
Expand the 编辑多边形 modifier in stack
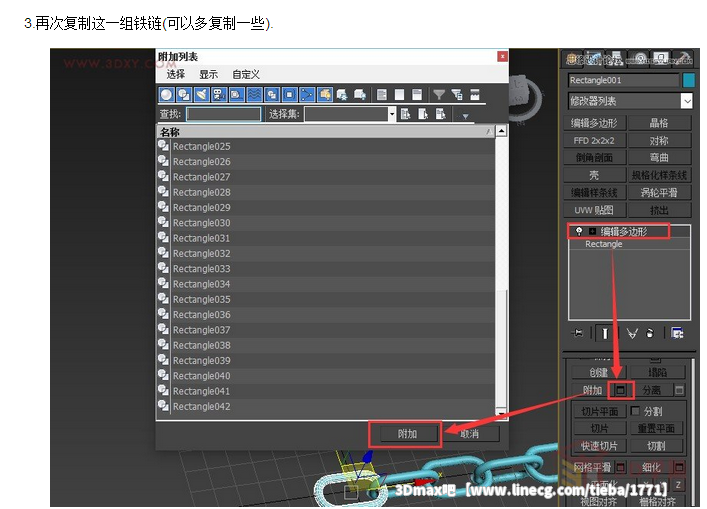click(592, 231)
